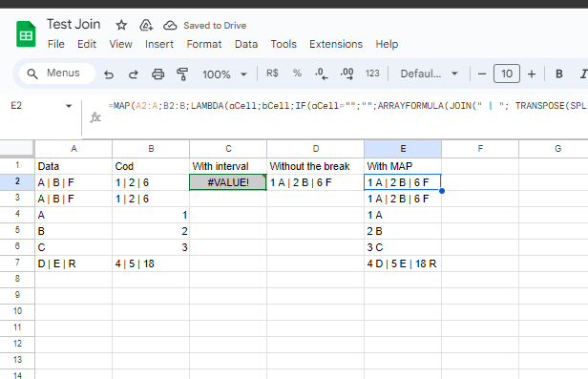This screenshot has width=588, height=379.
Task: Select cell 'D | E | R'
Action: [x=73, y=263]
